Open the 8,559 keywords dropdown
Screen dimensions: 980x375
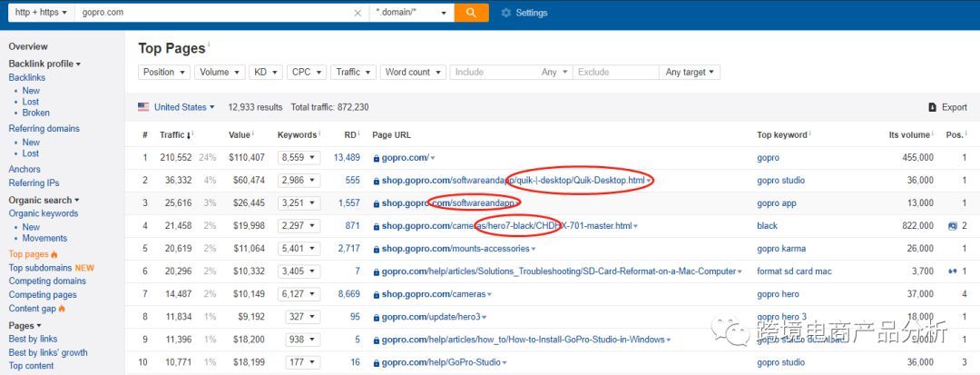[x=300, y=158]
